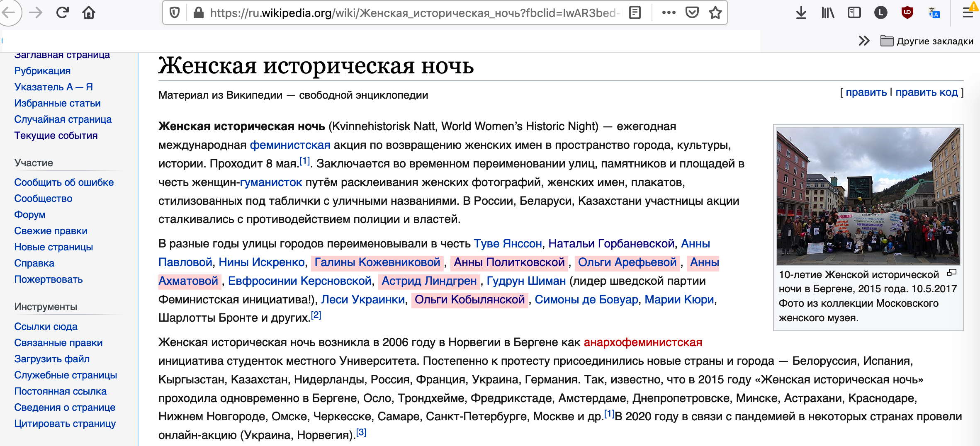Go back to the previous page
This screenshot has width=980, height=446.
pos(8,13)
